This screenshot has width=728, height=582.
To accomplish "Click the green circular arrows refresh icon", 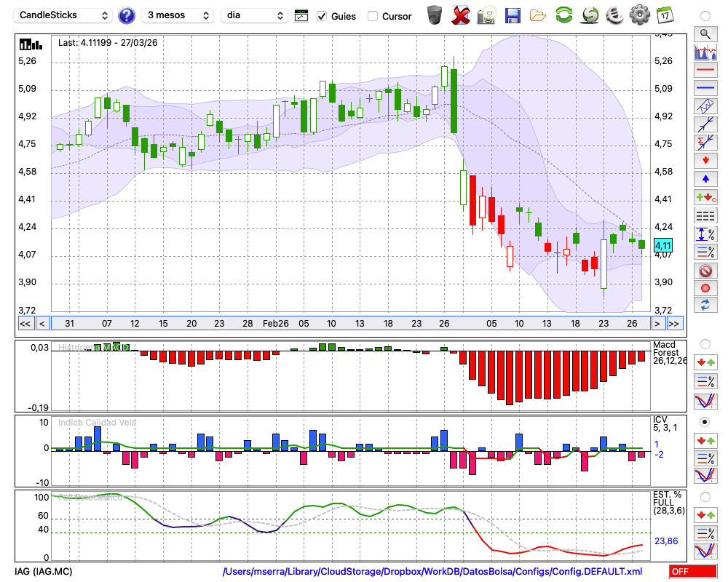I will coord(563,15).
